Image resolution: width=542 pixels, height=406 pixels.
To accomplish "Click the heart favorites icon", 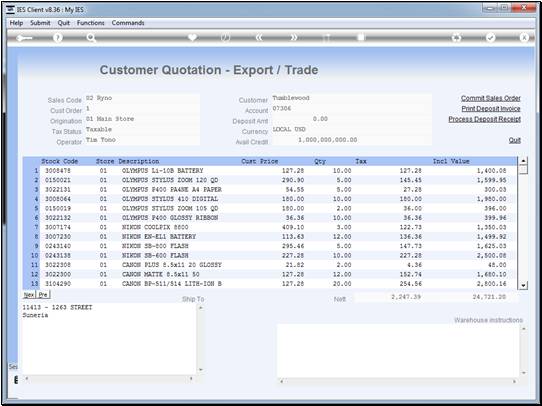I will (x=193, y=38).
